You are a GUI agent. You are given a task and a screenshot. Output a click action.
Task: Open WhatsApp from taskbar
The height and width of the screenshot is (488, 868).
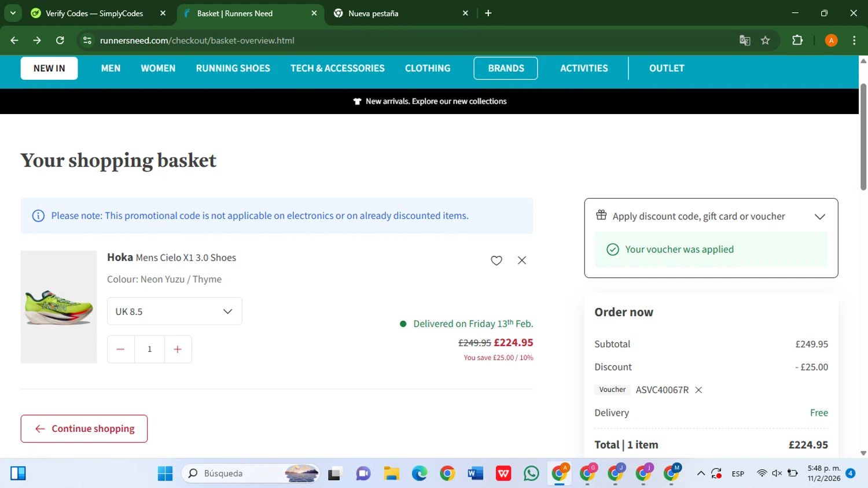pyautogui.click(x=531, y=474)
